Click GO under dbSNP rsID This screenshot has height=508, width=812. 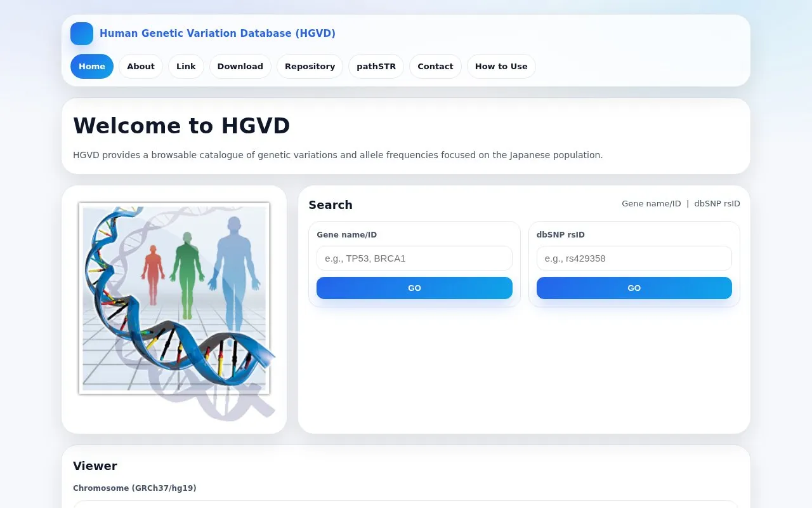point(634,288)
